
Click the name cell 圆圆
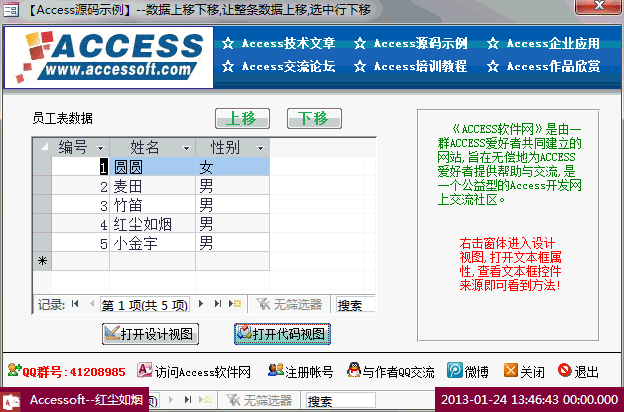tap(152, 167)
